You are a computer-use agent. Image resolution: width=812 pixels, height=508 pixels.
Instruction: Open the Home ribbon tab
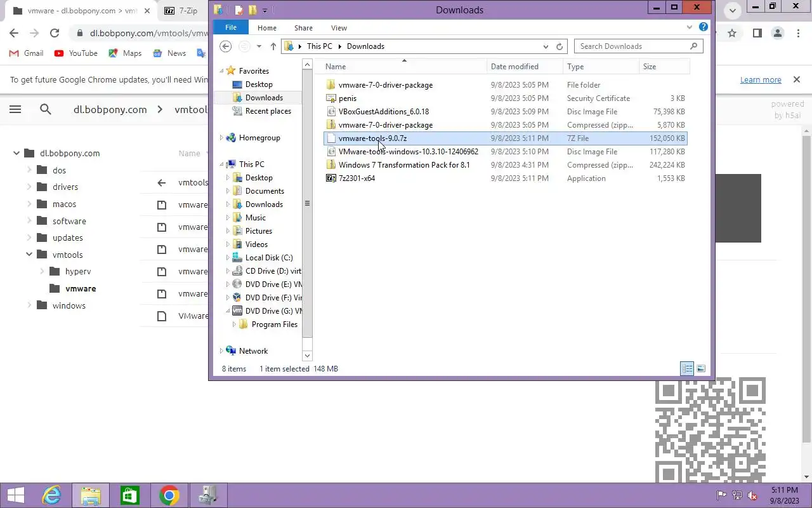click(266, 28)
